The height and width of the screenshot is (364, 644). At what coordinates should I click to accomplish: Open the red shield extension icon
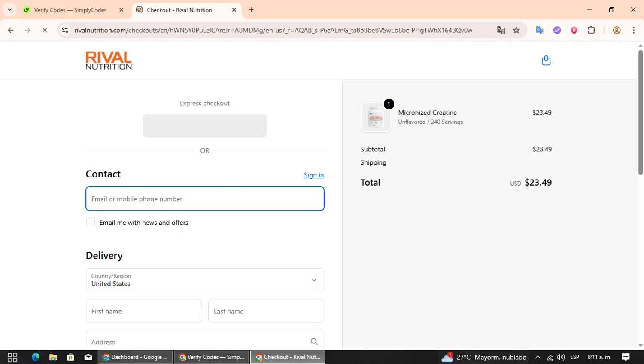(574, 30)
